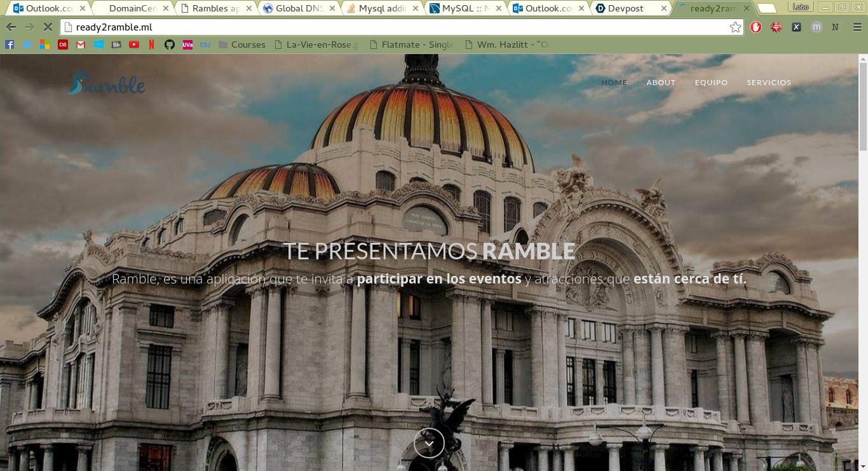Close the Devpost tab

tap(664, 8)
